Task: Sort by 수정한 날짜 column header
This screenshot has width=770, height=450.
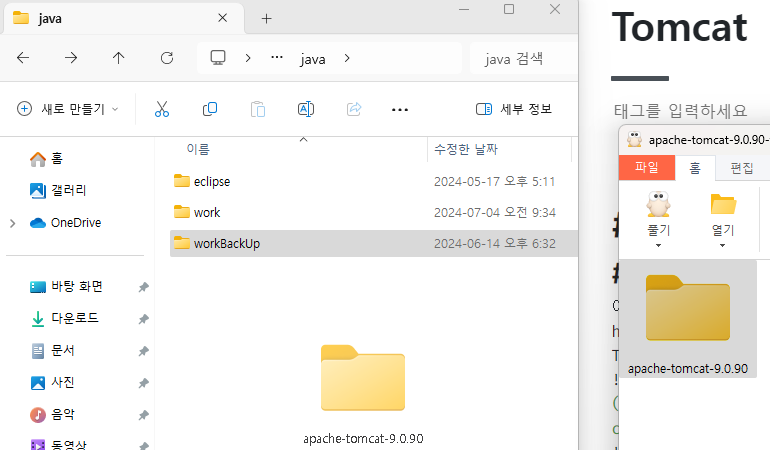Action: [x=466, y=149]
